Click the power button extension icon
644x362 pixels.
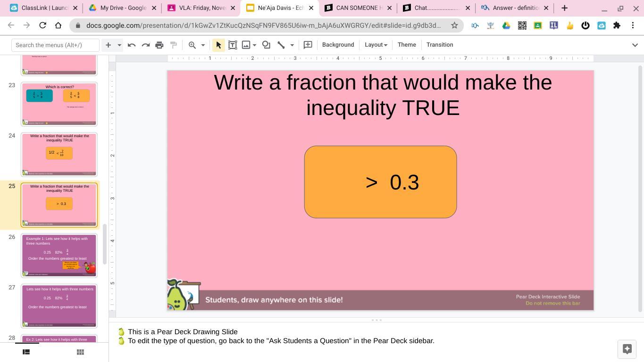point(585,25)
